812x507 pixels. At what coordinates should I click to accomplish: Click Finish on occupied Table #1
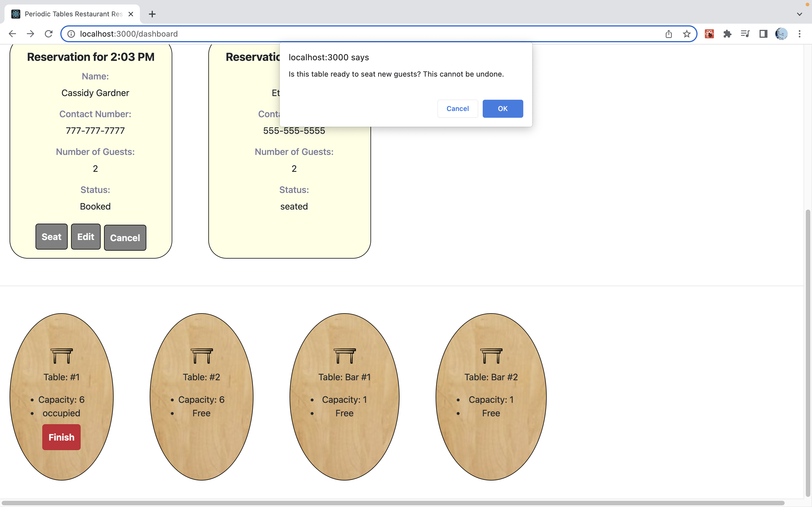click(61, 437)
